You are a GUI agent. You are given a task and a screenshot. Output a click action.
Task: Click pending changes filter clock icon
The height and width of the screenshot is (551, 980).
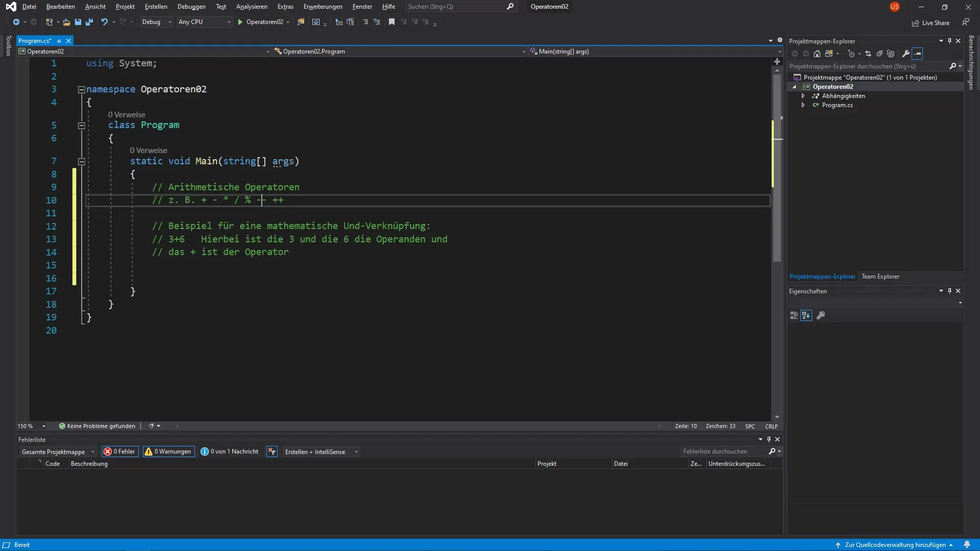851,54
